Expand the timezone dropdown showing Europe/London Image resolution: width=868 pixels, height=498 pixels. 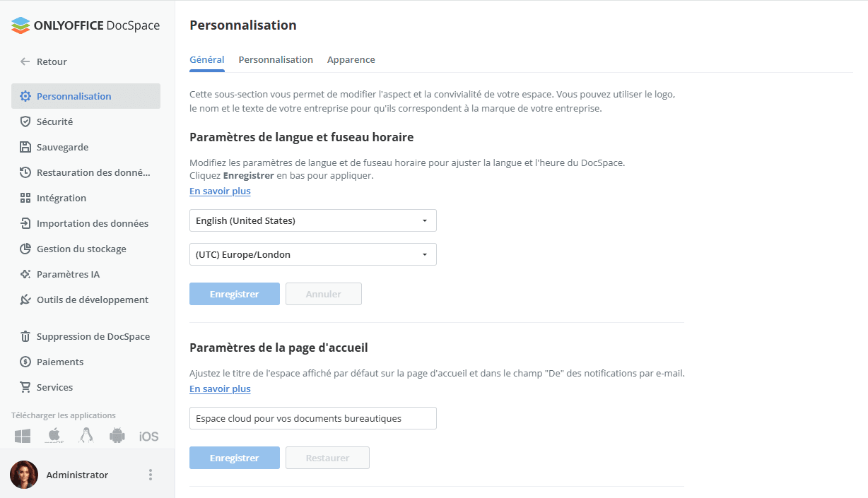(x=312, y=254)
